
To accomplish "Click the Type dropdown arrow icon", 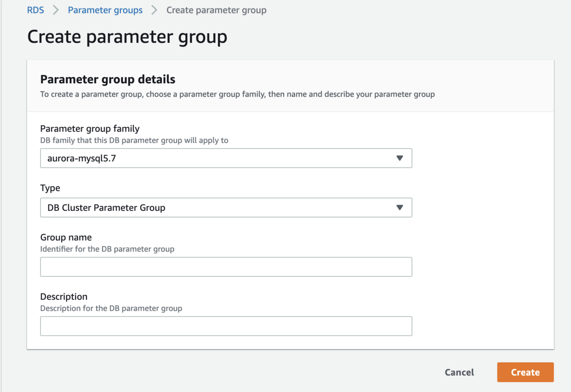I will click(400, 208).
